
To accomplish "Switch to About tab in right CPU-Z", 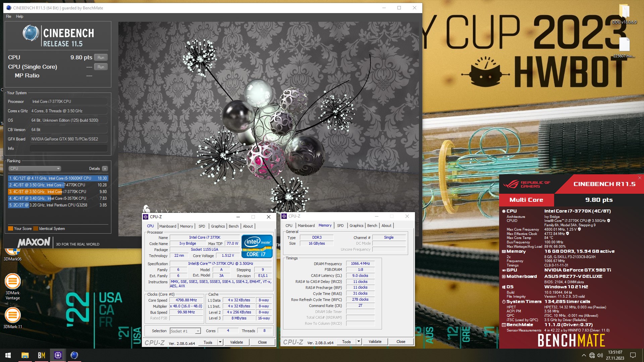I will tap(386, 226).
